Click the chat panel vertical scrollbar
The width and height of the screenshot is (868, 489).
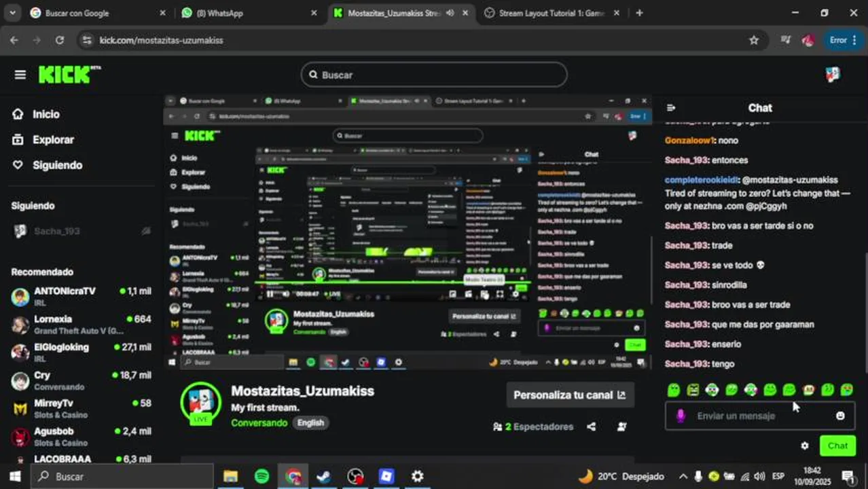coord(865,312)
